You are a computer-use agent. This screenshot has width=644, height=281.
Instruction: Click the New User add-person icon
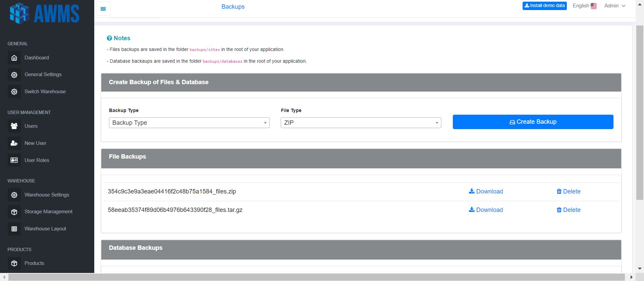(14, 143)
